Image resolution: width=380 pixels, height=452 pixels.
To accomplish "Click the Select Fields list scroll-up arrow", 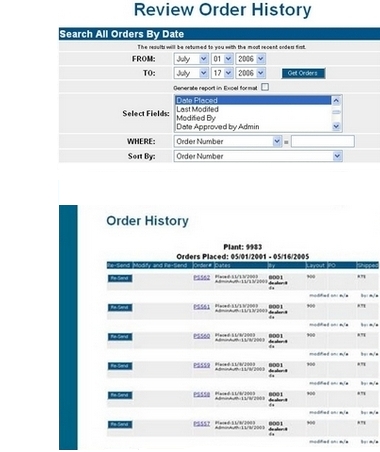I will click(336, 100).
